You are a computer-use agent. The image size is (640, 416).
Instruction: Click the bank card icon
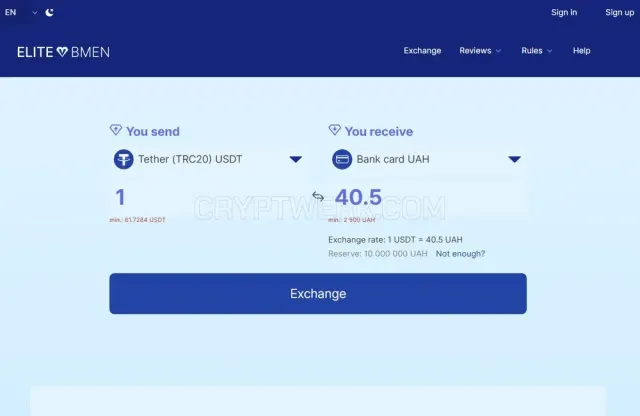(x=342, y=159)
